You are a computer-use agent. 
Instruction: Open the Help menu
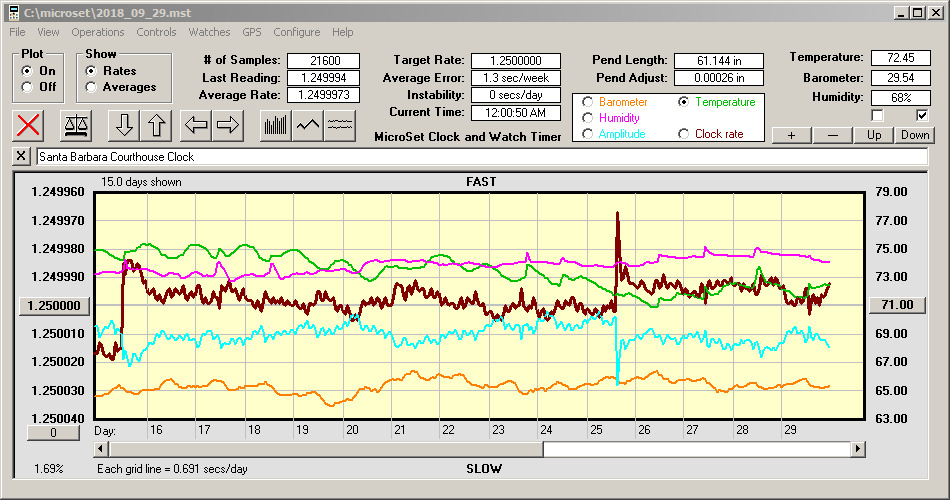342,32
